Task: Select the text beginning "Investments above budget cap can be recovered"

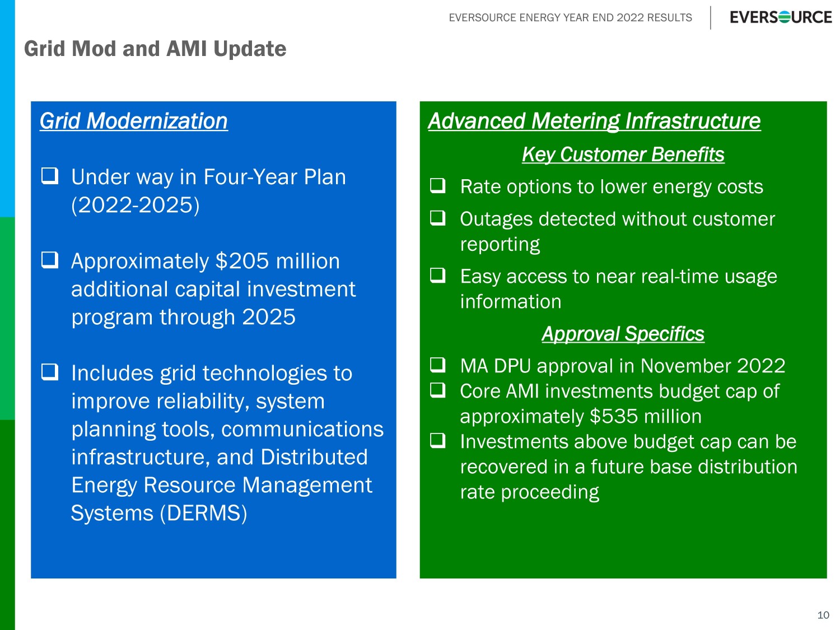Action: [629, 467]
